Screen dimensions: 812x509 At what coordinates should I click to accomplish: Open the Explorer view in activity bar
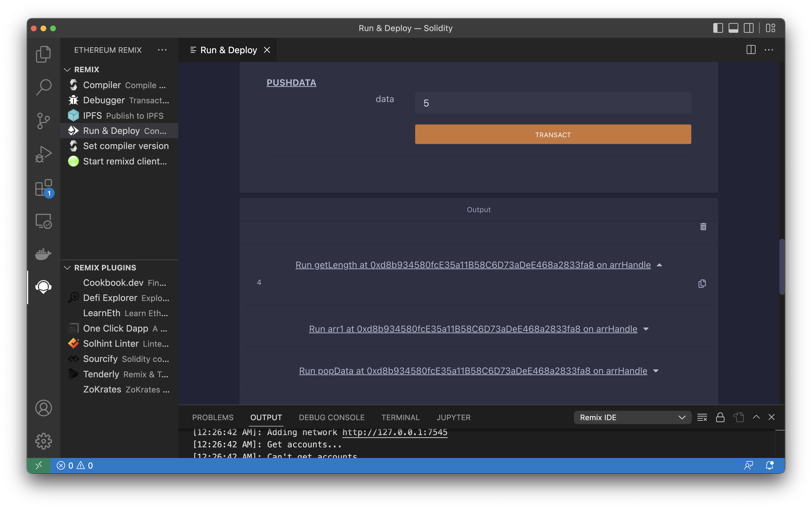tap(43, 54)
